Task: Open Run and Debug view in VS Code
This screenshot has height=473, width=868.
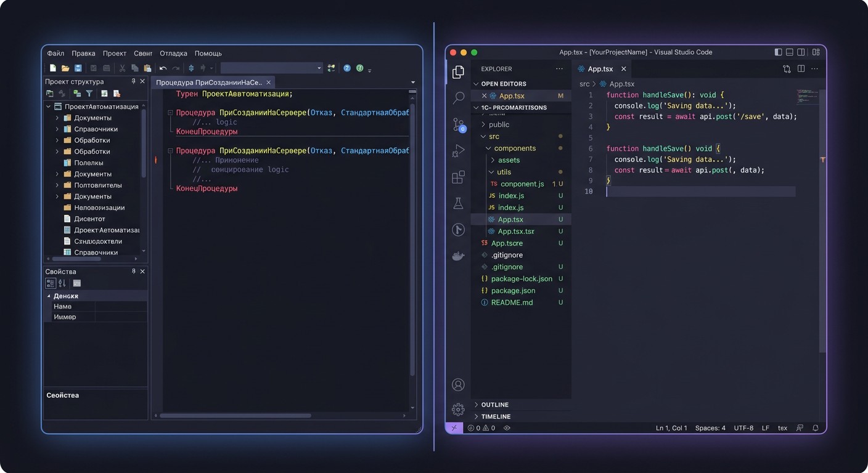Action: pyautogui.click(x=459, y=151)
